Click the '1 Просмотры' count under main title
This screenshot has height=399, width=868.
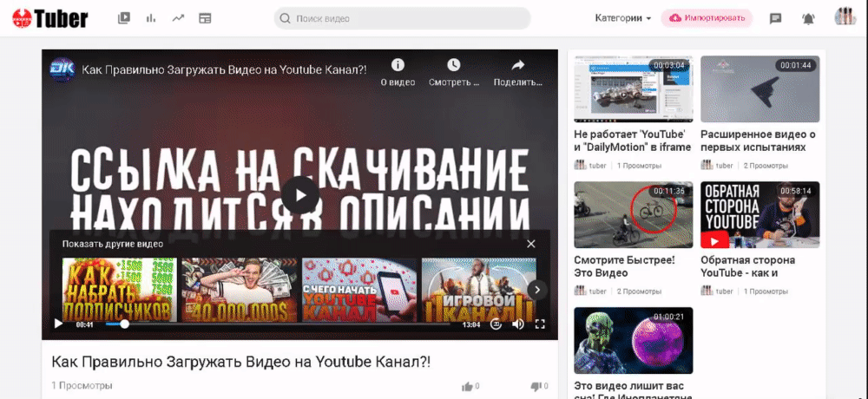click(x=82, y=386)
